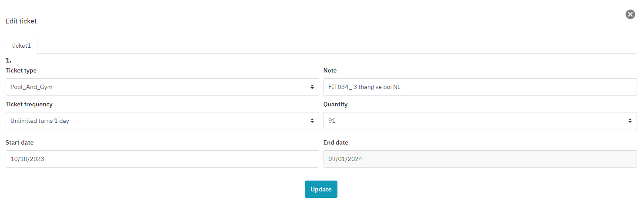Click the End date label

point(336,142)
